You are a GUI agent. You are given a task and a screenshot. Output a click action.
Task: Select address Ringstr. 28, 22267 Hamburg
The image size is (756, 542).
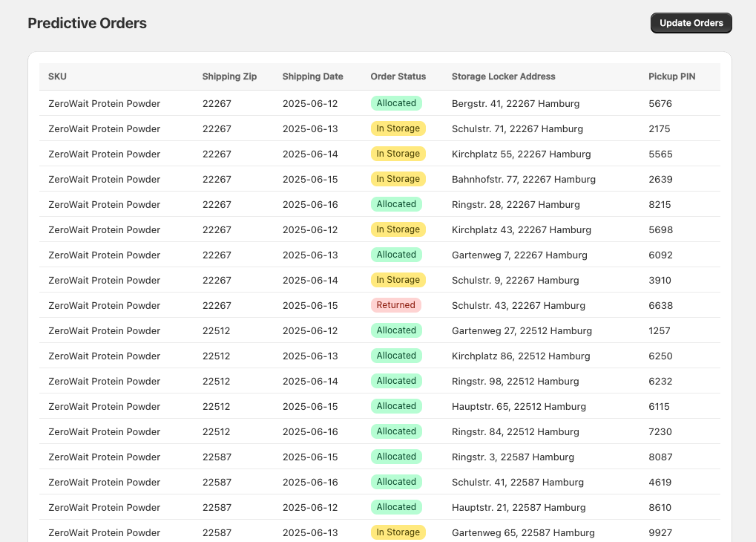pyautogui.click(x=516, y=205)
